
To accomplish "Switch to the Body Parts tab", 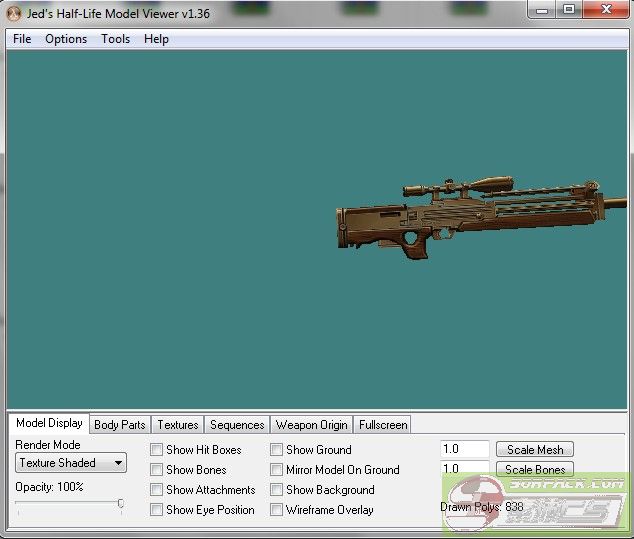I will point(119,425).
